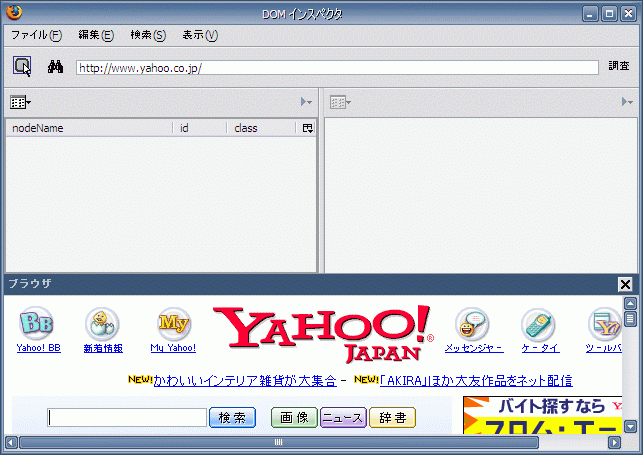Click the browser pane scroll down arrow
The height and width of the screenshot is (455, 643).
(x=630, y=427)
